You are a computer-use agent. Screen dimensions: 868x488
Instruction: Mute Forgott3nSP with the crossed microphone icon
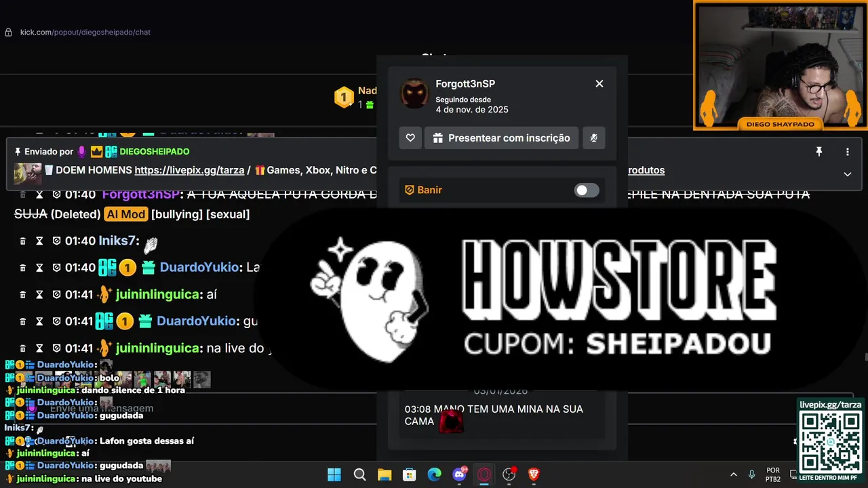point(594,138)
